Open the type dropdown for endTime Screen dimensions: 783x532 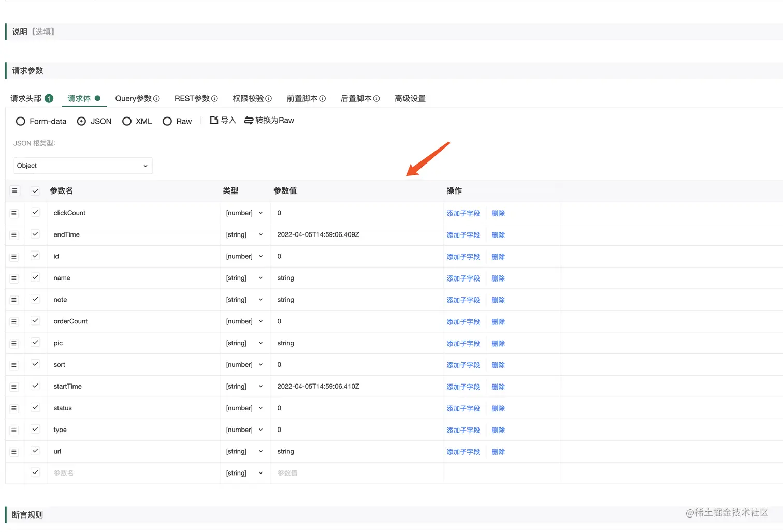pyautogui.click(x=244, y=235)
